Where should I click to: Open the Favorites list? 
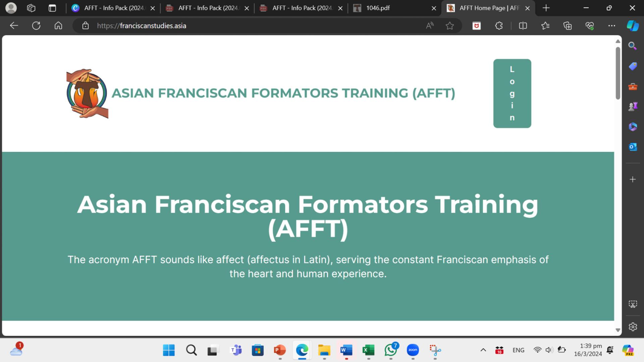[x=545, y=25]
